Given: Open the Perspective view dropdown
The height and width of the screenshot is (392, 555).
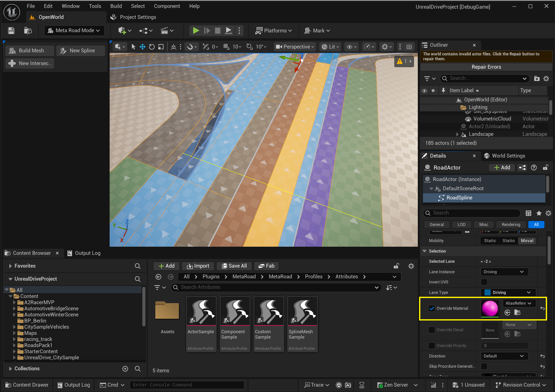Looking at the screenshot, I should [295, 47].
